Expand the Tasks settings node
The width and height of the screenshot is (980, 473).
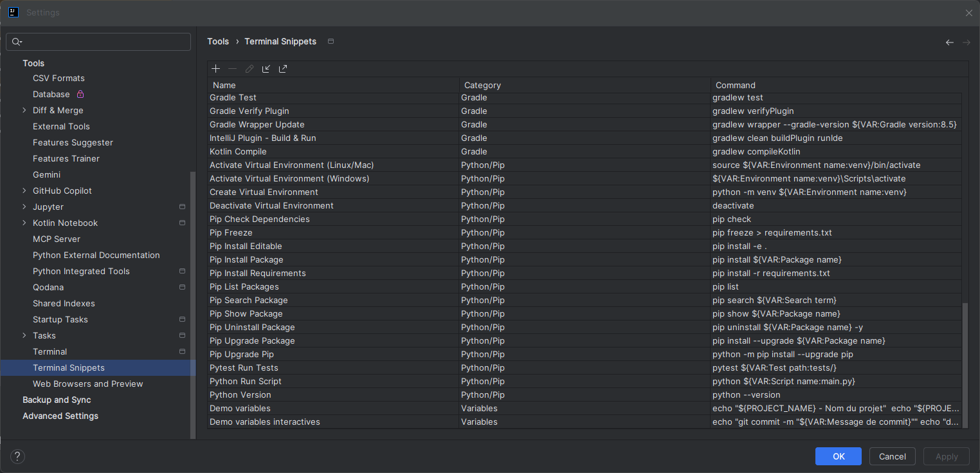[24, 335]
